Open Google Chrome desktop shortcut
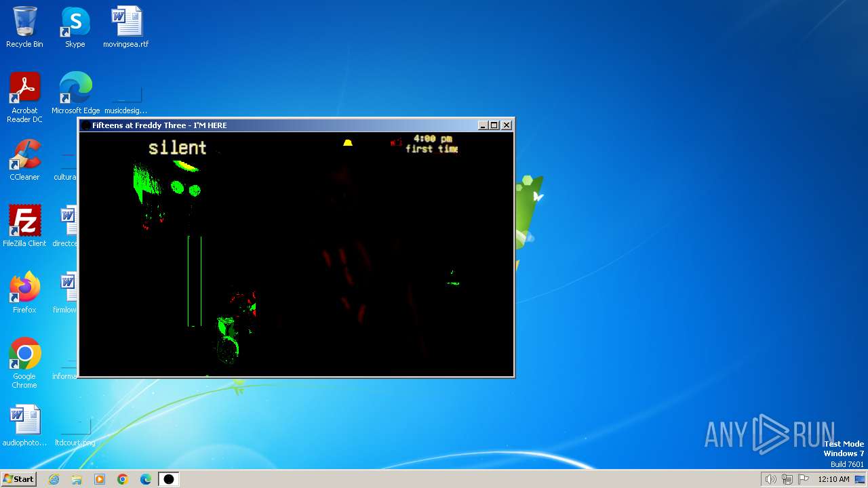 click(24, 363)
